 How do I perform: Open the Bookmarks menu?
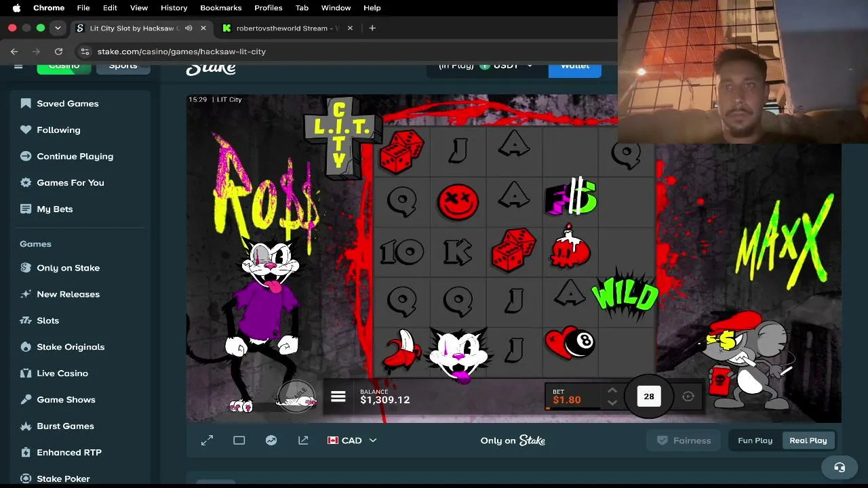tap(221, 7)
